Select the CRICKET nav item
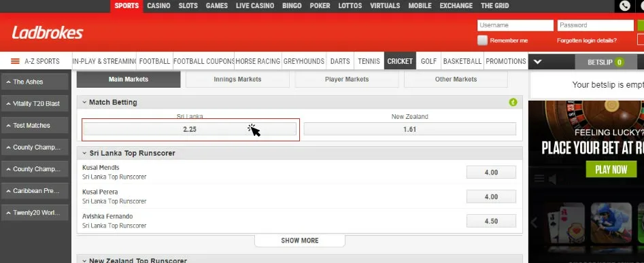Screen dimensions: 644x263 tap(400, 61)
